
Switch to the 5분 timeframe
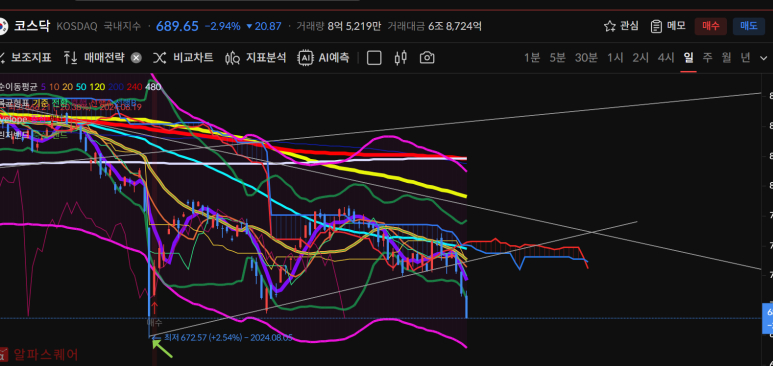point(557,58)
